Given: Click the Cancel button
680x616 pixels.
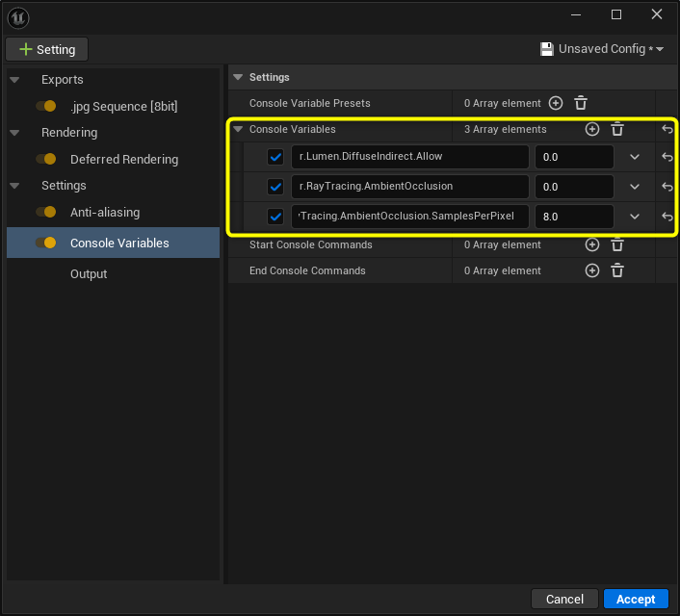Looking at the screenshot, I should 564,599.
